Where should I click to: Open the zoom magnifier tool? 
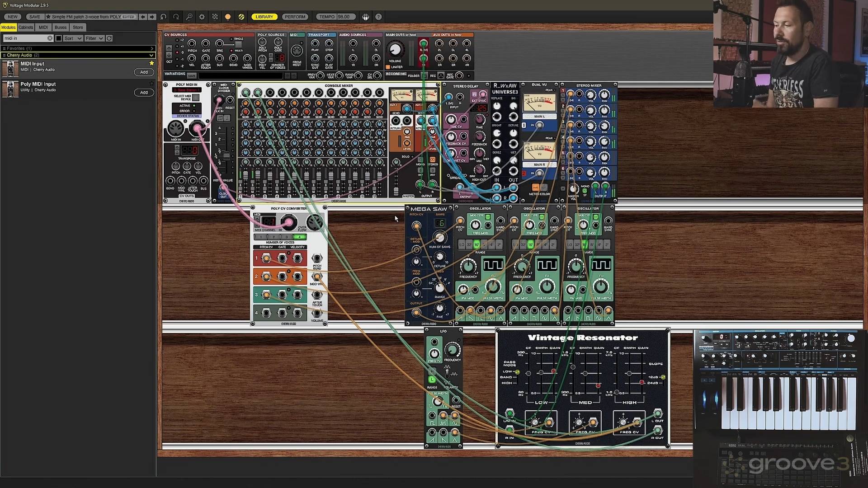coord(189,17)
